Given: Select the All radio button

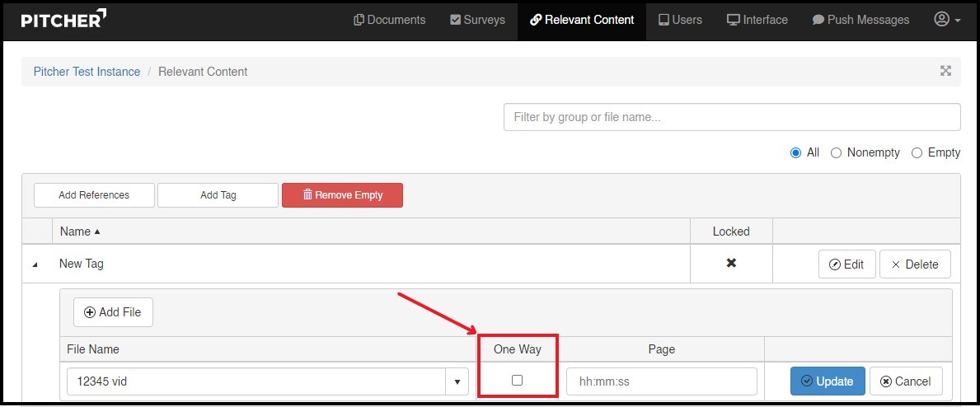Looking at the screenshot, I should (795, 152).
